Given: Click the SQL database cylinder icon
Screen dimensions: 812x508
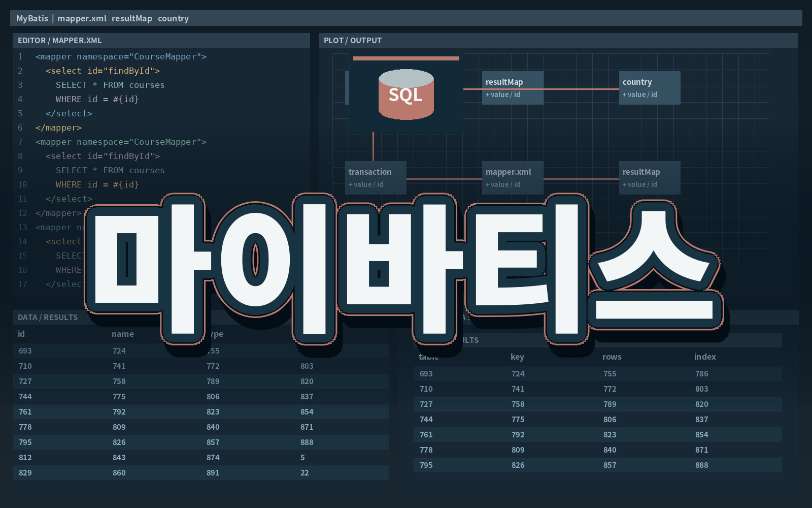Looking at the screenshot, I should pos(406,94).
